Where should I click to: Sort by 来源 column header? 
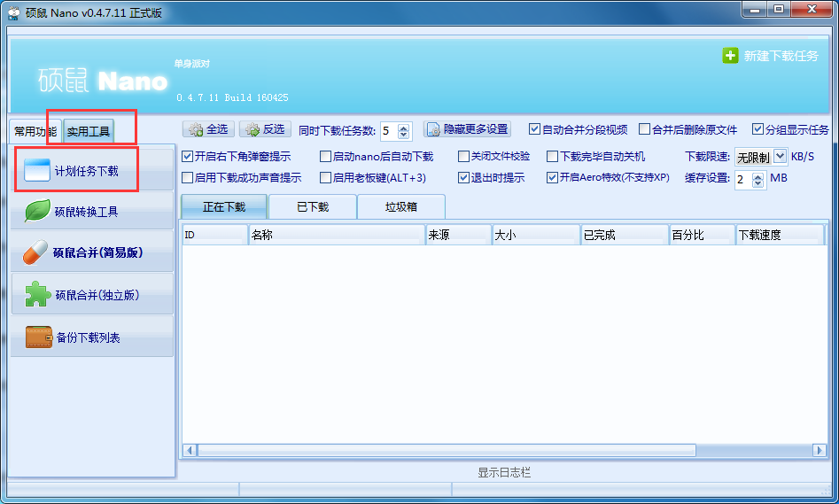pos(459,235)
